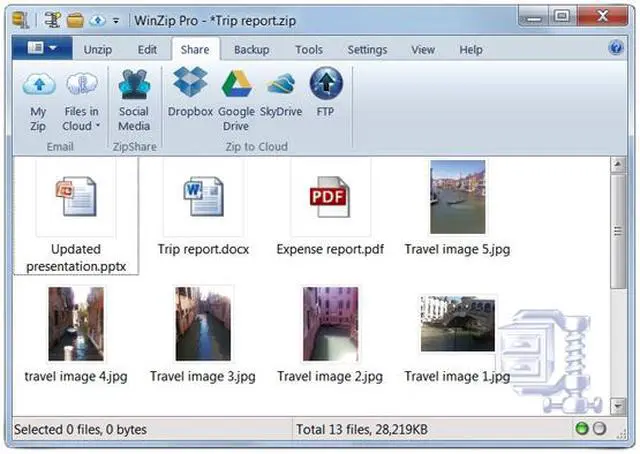
Task: Click the cloud icon in quick access toolbar
Action: coord(97,20)
